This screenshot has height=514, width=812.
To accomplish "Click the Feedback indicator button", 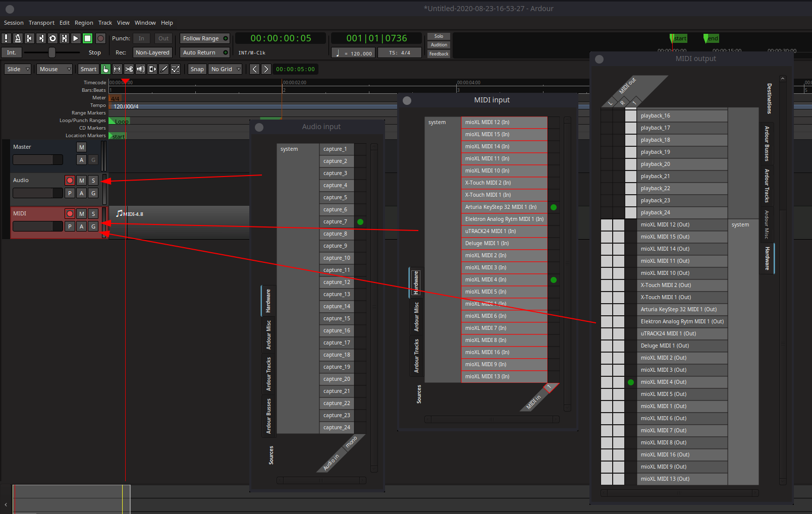I will point(439,54).
